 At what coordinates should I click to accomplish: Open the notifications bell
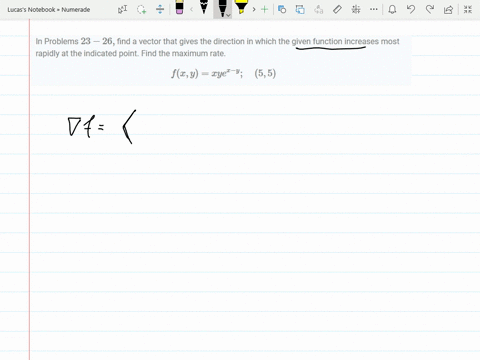pos(392,9)
